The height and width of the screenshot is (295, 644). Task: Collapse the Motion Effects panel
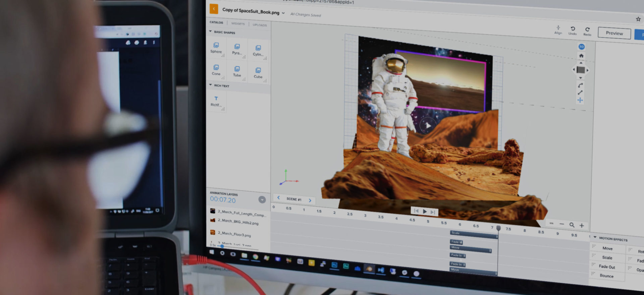click(x=595, y=237)
